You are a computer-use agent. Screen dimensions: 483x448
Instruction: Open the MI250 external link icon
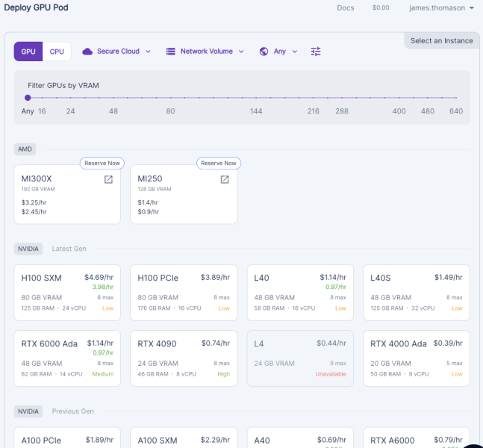[225, 179]
